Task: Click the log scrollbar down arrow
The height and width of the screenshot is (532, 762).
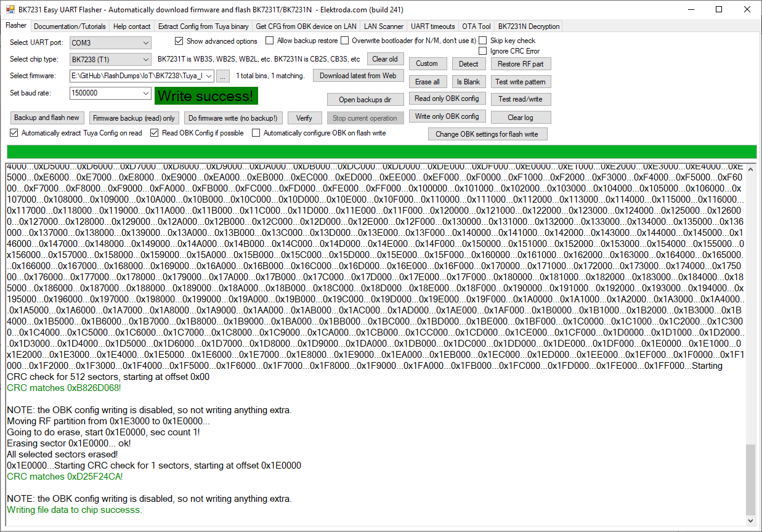Action: click(x=750, y=522)
